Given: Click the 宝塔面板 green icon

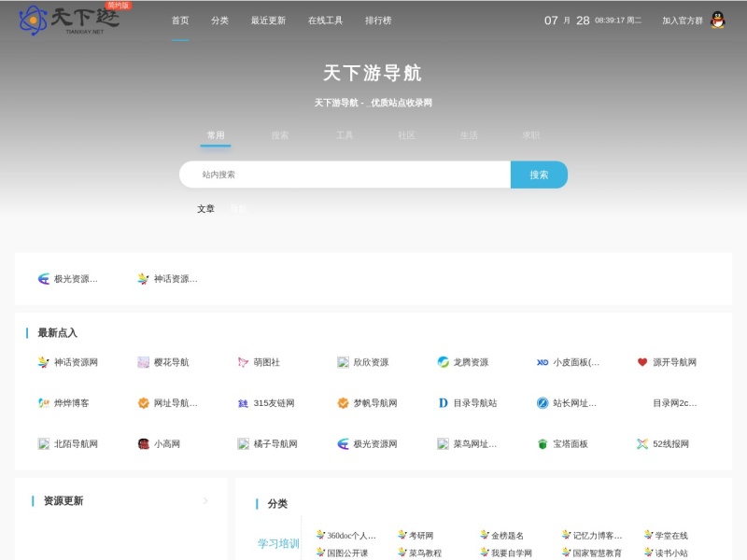Looking at the screenshot, I should (x=543, y=444).
